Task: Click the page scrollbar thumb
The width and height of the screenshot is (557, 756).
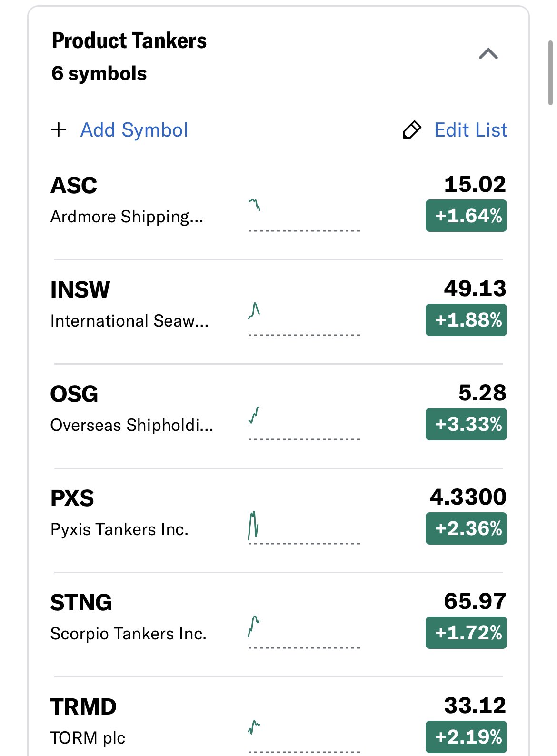Action: [550, 72]
